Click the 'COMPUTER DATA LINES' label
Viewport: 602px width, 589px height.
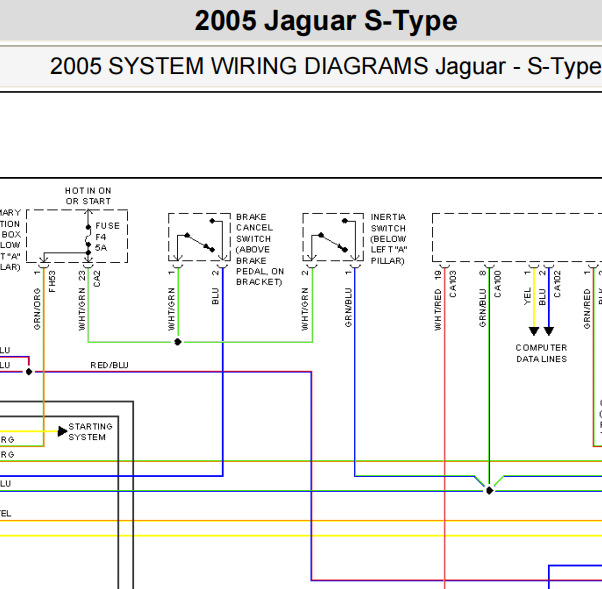click(541, 353)
